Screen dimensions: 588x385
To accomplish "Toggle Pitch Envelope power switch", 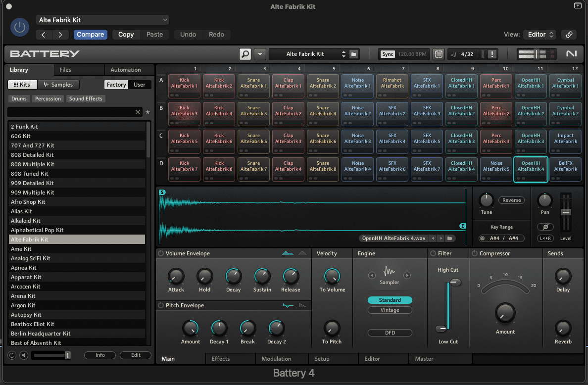I will click(x=161, y=305).
